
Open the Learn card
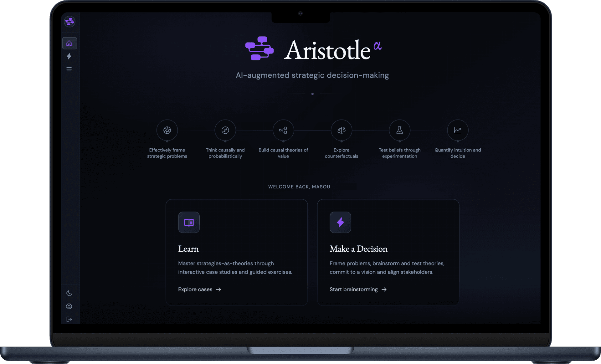click(237, 252)
